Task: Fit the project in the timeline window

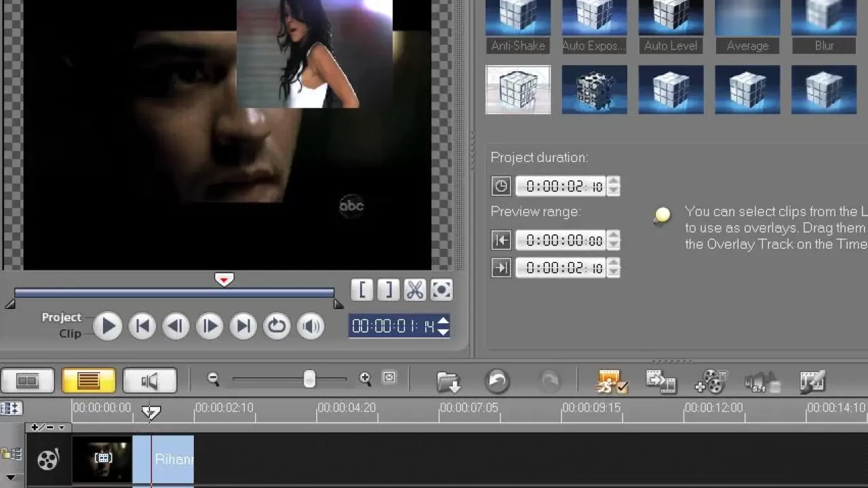Action: [389, 378]
